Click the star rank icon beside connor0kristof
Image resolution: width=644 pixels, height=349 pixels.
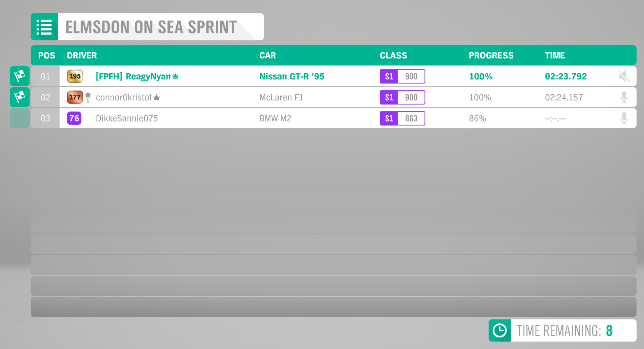[88, 97]
